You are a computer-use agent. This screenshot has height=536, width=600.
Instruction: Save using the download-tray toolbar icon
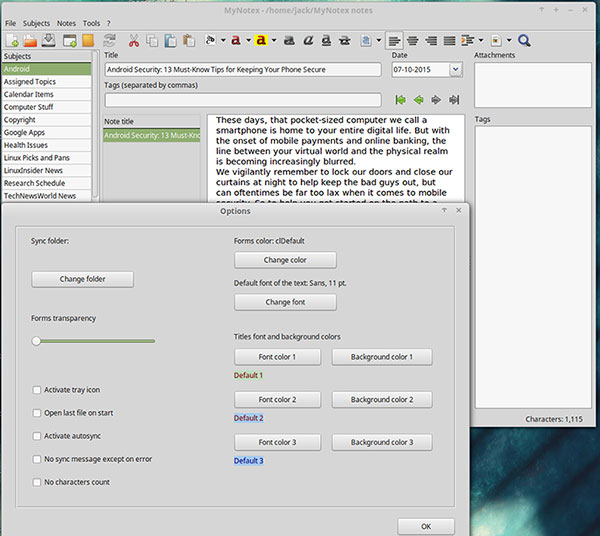pos(49,40)
